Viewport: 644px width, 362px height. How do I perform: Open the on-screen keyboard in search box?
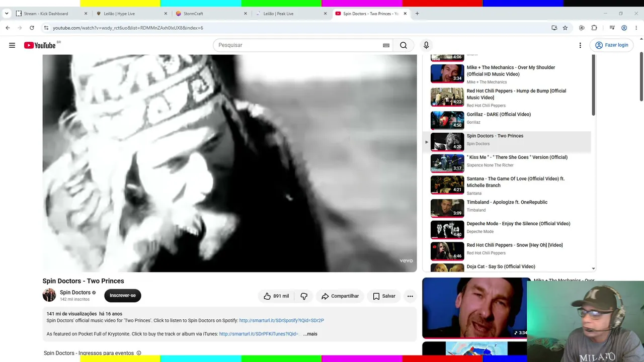pyautogui.click(x=386, y=45)
